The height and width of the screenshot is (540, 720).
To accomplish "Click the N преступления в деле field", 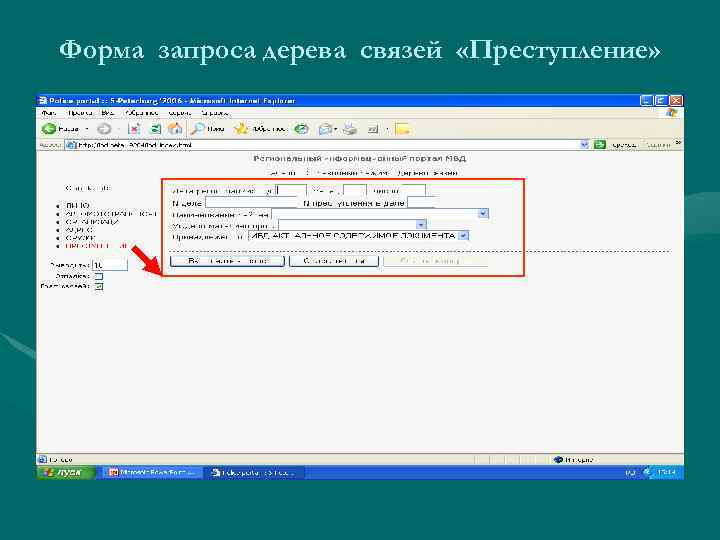I will 421,202.
